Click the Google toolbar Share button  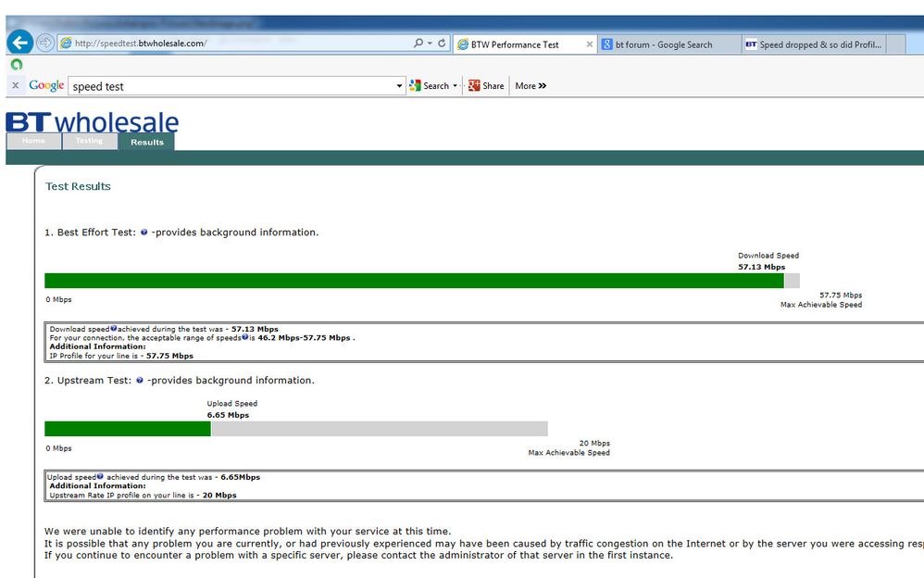[486, 86]
